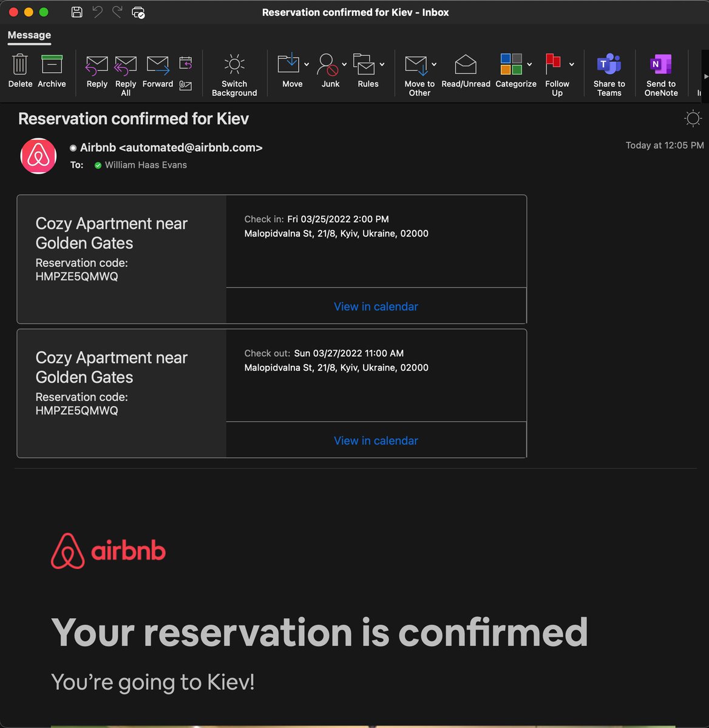Image resolution: width=709 pixels, height=728 pixels.
Task: Click the Redo arrow in the title bar
Action: click(x=117, y=12)
